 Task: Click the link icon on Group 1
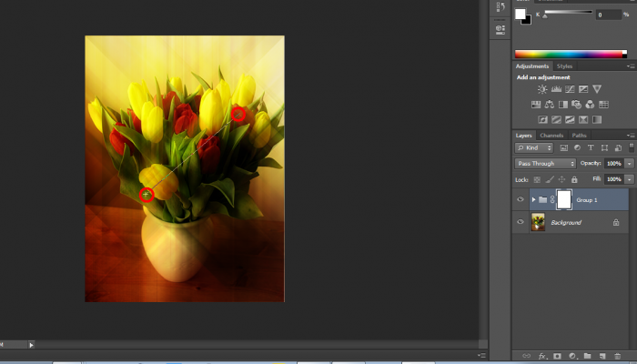click(x=552, y=199)
